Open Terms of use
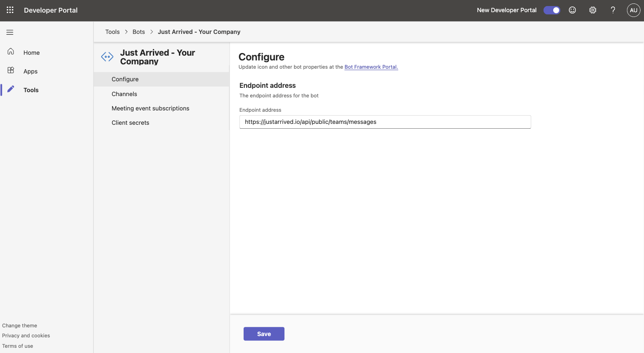Screen dimensions: 644x353 pyautogui.click(x=17, y=346)
